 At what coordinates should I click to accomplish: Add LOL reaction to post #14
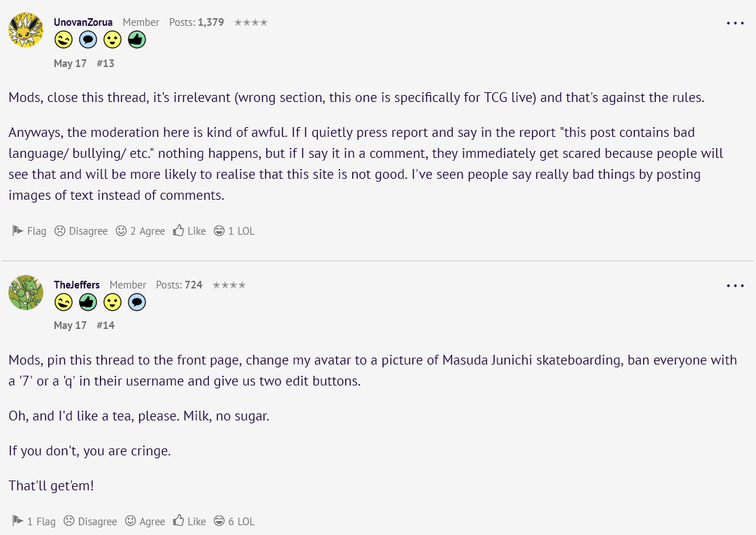[234, 521]
